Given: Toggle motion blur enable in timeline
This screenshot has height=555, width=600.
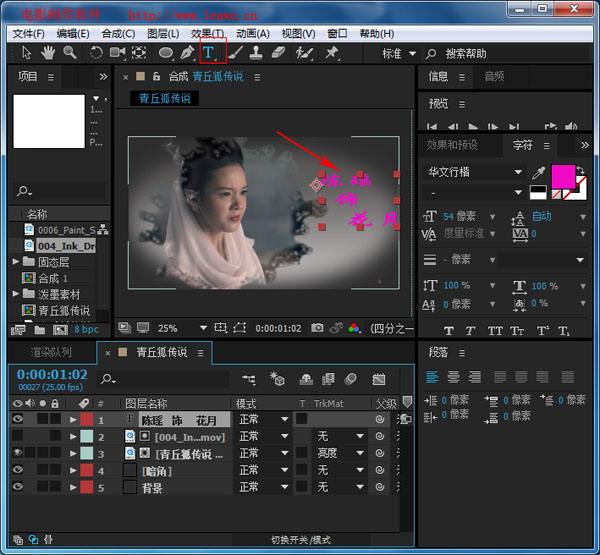Looking at the screenshot, I should coord(351,379).
